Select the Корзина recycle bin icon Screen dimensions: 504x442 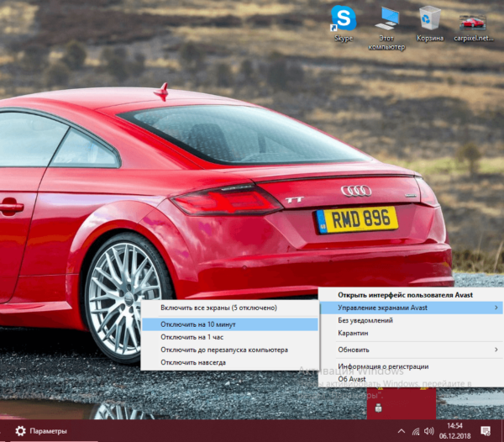pyautogui.click(x=430, y=24)
